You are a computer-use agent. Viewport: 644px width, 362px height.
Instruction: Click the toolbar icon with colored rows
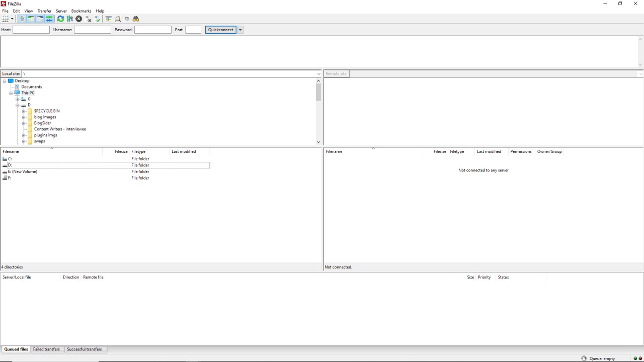pyautogui.click(x=108, y=19)
